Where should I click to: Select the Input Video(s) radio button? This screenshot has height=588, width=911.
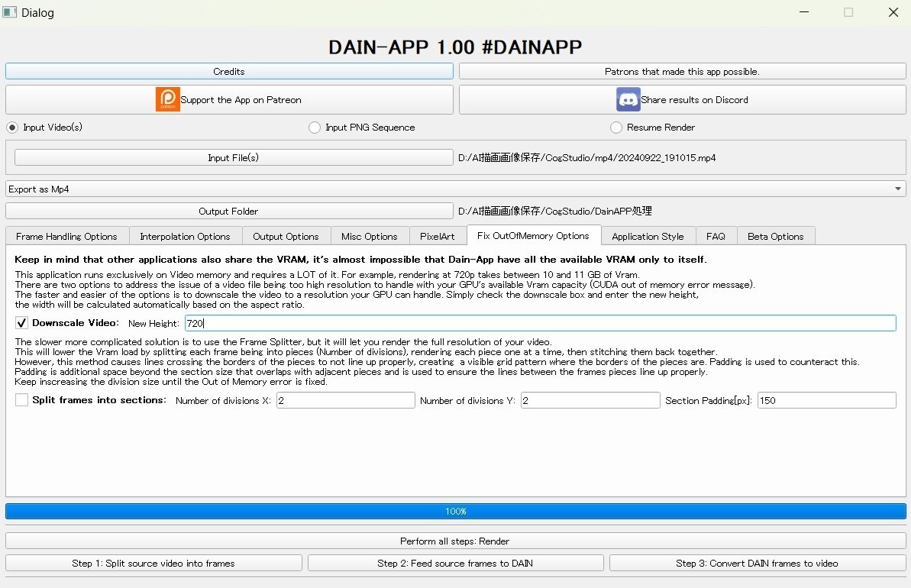tap(12, 128)
